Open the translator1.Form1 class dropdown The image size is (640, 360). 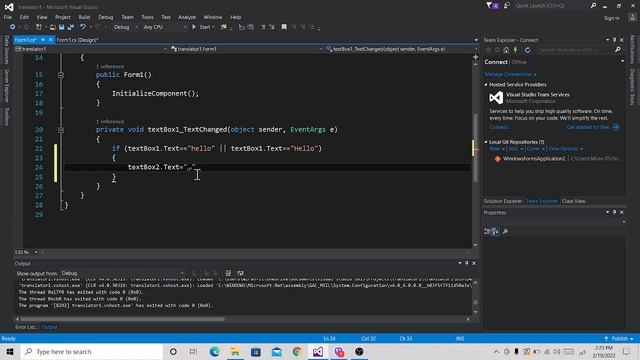tap(246, 49)
